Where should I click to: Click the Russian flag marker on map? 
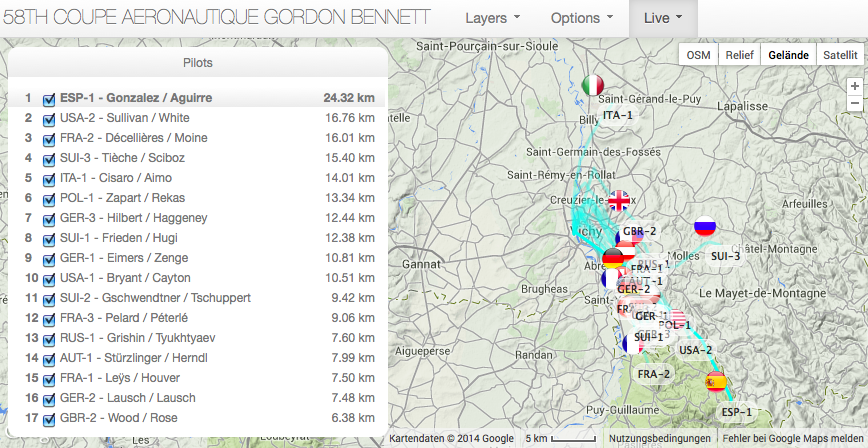point(706,227)
